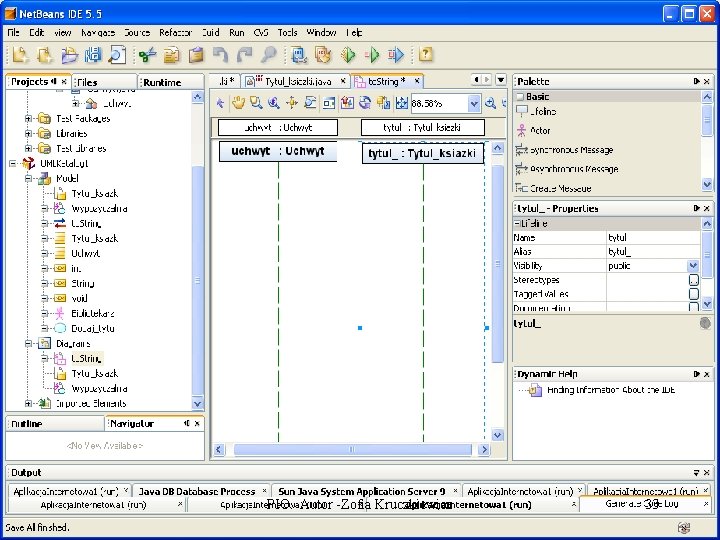The height and width of the screenshot is (540, 720).
Task: Click the Undo arrow in main toolbar
Action: [221, 55]
